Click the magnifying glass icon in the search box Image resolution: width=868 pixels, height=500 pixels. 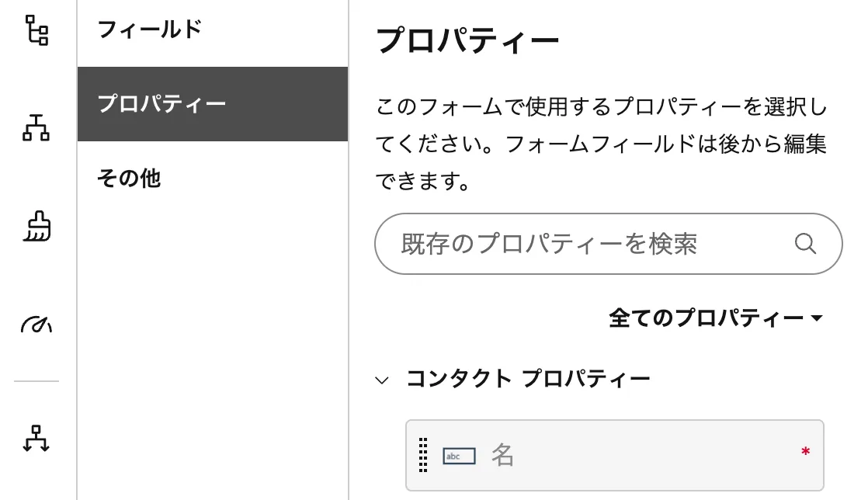[805, 244]
